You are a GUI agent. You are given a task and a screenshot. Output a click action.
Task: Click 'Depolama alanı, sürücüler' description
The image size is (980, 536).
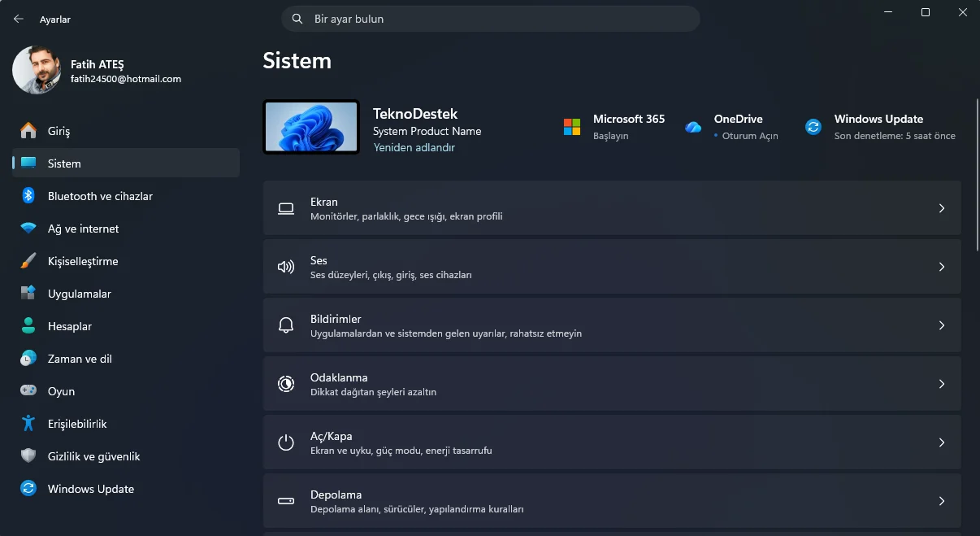click(417, 509)
